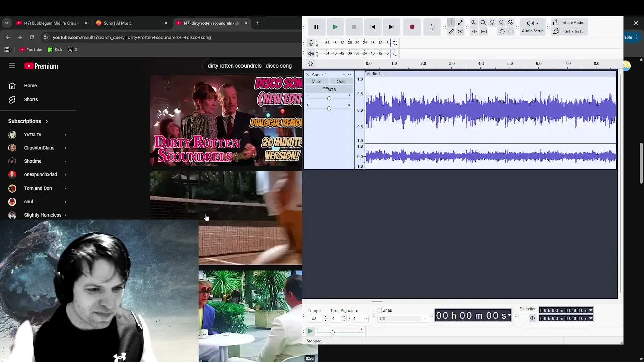Open Selection toolbar settings gear
The image size is (644, 362).
[x=533, y=318]
